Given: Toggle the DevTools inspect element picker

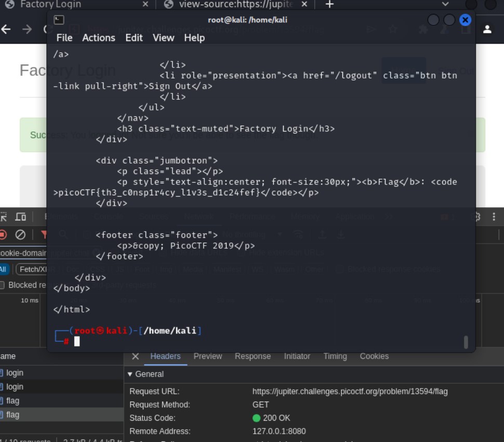Looking at the screenshot, I should [4, 217].
